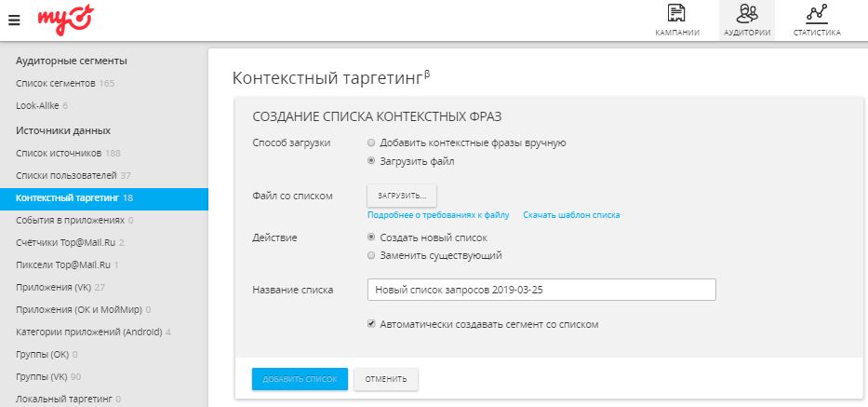Screen dimensions: 868x407
Task: Select 'Добавить контекстные фразы вручную' option
Action: pyautogui.click(x=372, y=143)
